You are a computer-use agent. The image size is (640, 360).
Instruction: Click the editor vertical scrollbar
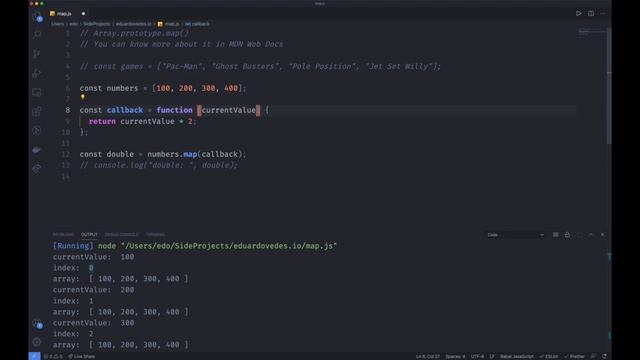(x=609, y=86)
